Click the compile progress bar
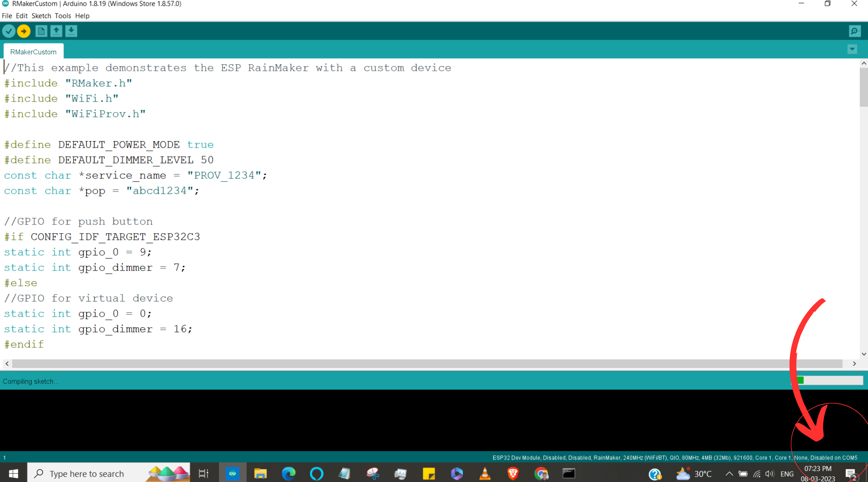The height and width of the screenshot is (482, 868). [x=830, y=380]
